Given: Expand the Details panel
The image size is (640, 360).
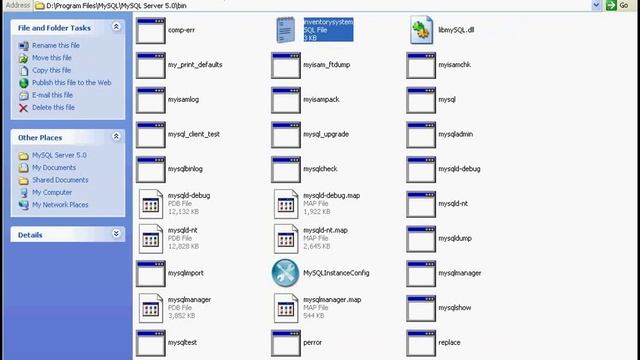Looking at the screenshot, I should point(116,233).
